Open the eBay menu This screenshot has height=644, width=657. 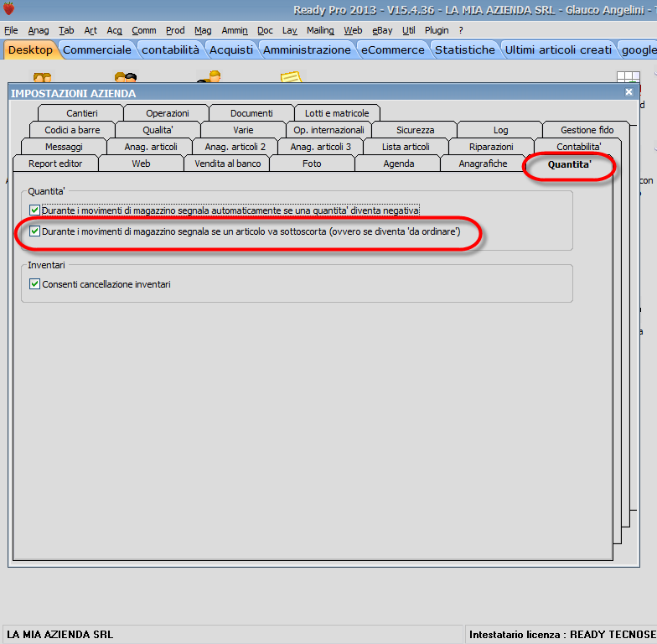point(382,30)
